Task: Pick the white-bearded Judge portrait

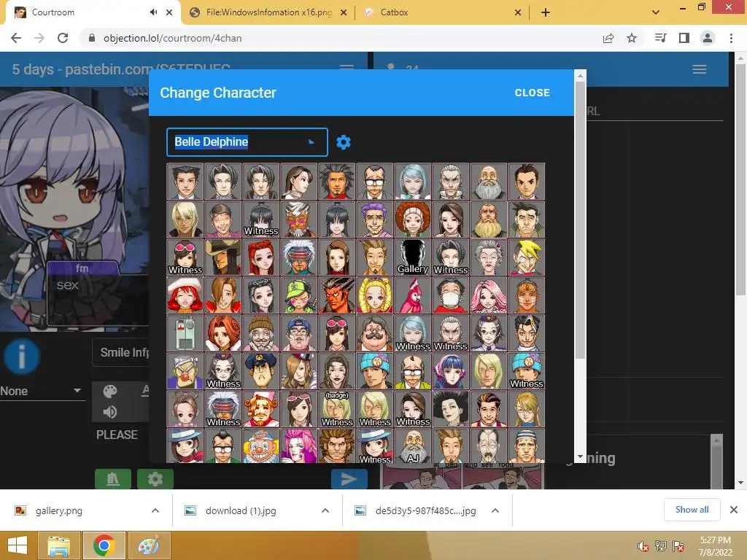Action: point(488,182)
